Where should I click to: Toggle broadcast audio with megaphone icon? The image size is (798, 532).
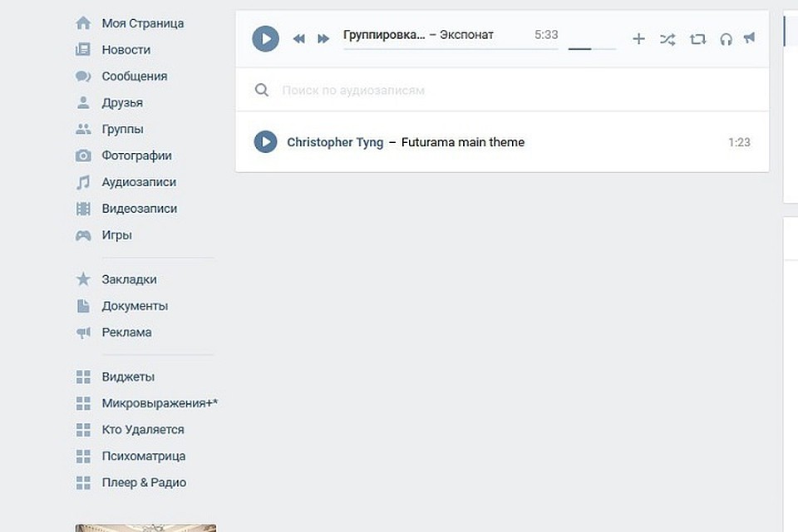click(x=750, y=38)
